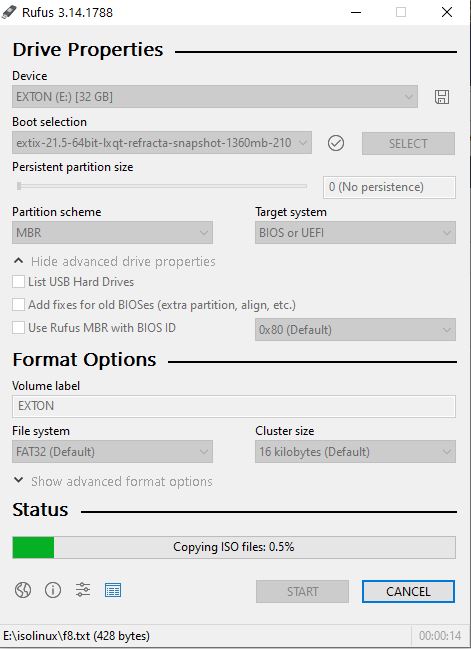Image resolution: width=471 pixels, height=649 pixels.
Task: Check Add fixes for old BIOSes
Action: click(x=18, y=305)
